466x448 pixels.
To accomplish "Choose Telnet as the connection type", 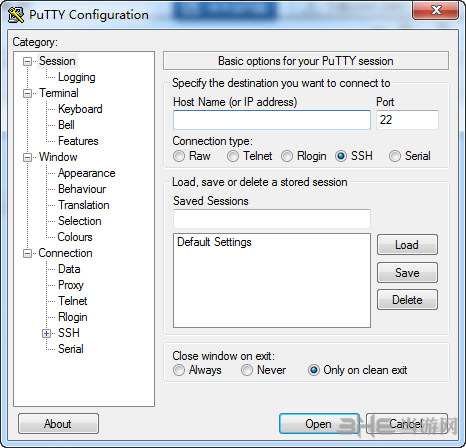I will pos(233,156).
